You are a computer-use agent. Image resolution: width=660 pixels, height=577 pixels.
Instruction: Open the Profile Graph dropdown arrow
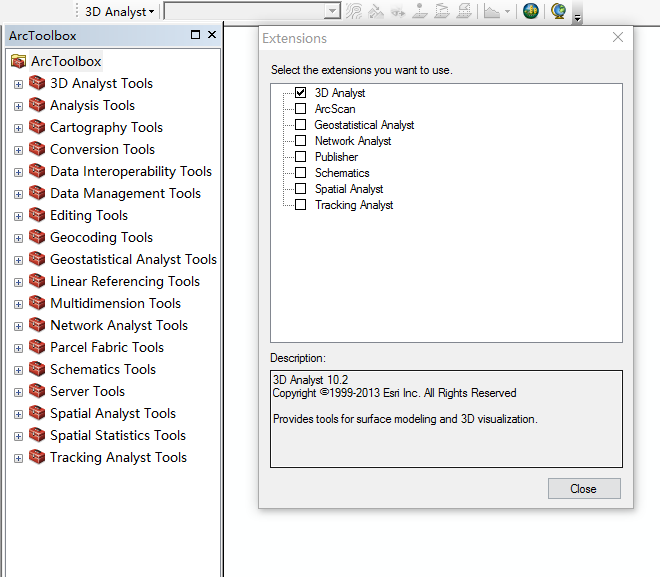[507, 11]
